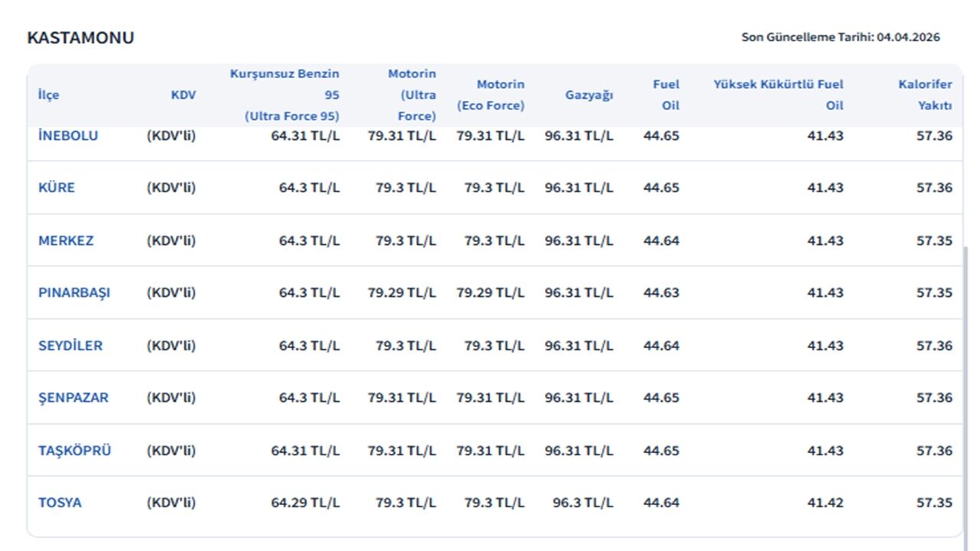Click the Motorin (Eco Force) column header
Viewport: 980px width, 551px height.
pyautogui.click(x=491, y=95)
